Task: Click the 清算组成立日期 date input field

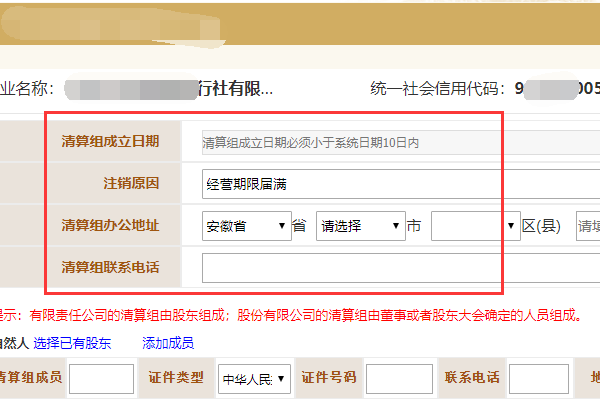Action: pyautogui.click(x=390, y=142)
